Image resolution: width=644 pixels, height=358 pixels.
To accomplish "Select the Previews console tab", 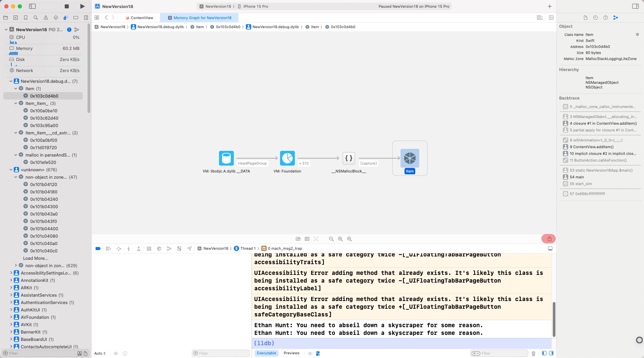I will (x=291, y=353).
